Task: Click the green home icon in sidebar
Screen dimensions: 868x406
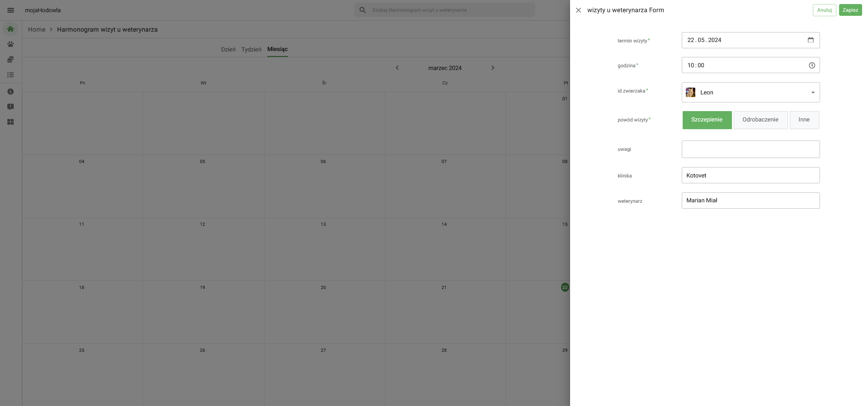Action: 10,29
